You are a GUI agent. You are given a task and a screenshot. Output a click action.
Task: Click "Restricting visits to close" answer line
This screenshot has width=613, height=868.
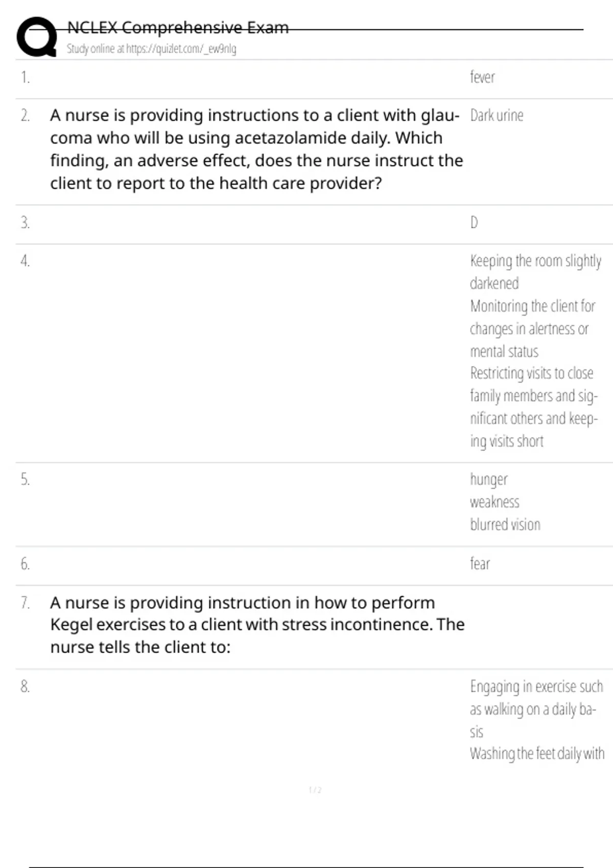531,373
